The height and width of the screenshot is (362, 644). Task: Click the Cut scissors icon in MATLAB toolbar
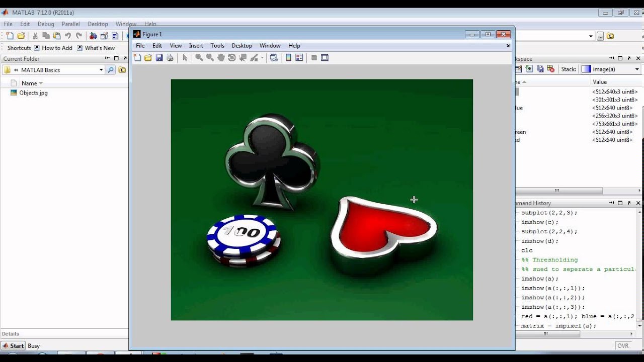click(x=35, y=36)
